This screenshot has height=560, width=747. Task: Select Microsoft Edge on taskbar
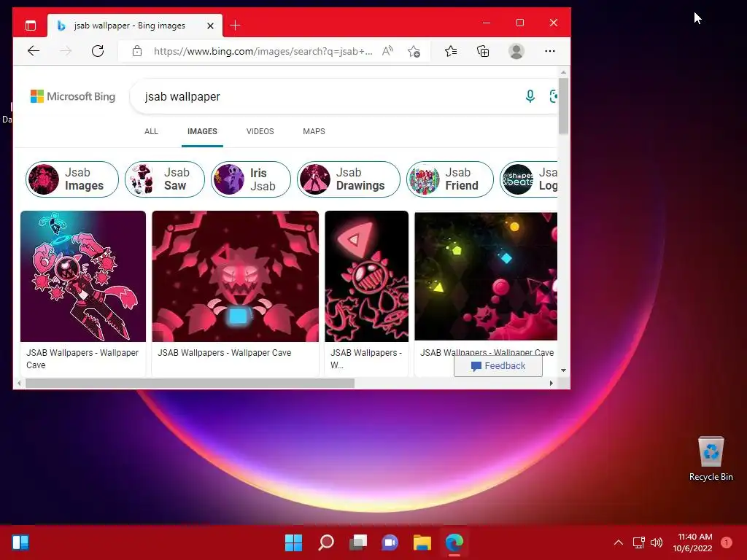454,542
